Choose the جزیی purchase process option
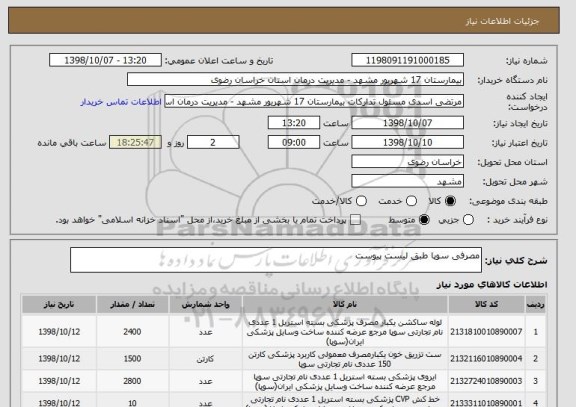The image size is (576, 407). point(468,220)
